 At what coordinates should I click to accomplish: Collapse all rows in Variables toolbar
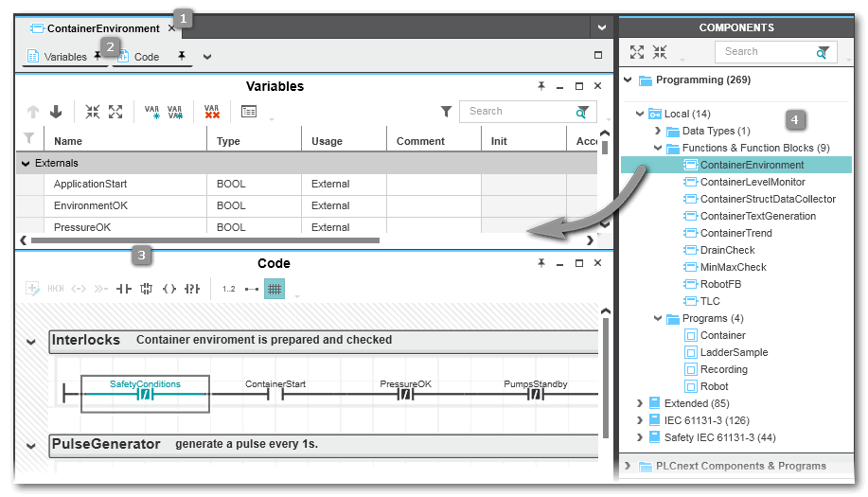(x=92, y=112)
